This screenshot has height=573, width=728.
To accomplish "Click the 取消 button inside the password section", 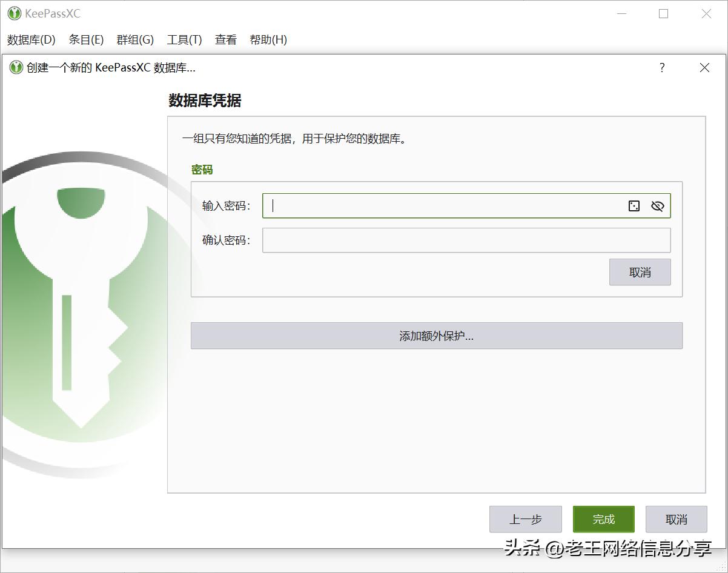I will coord(640,272).
